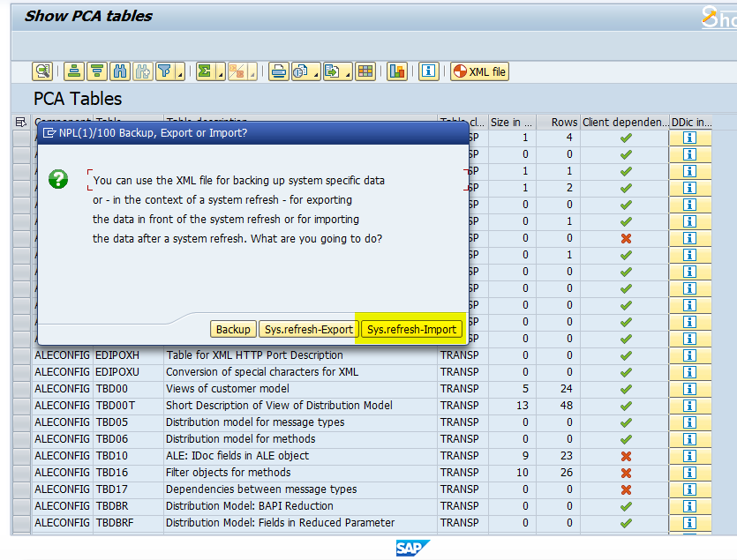This screenshot has height=560, width=737.
Task: Click the XML file toolbar button
Action: (x=479, y=71)
